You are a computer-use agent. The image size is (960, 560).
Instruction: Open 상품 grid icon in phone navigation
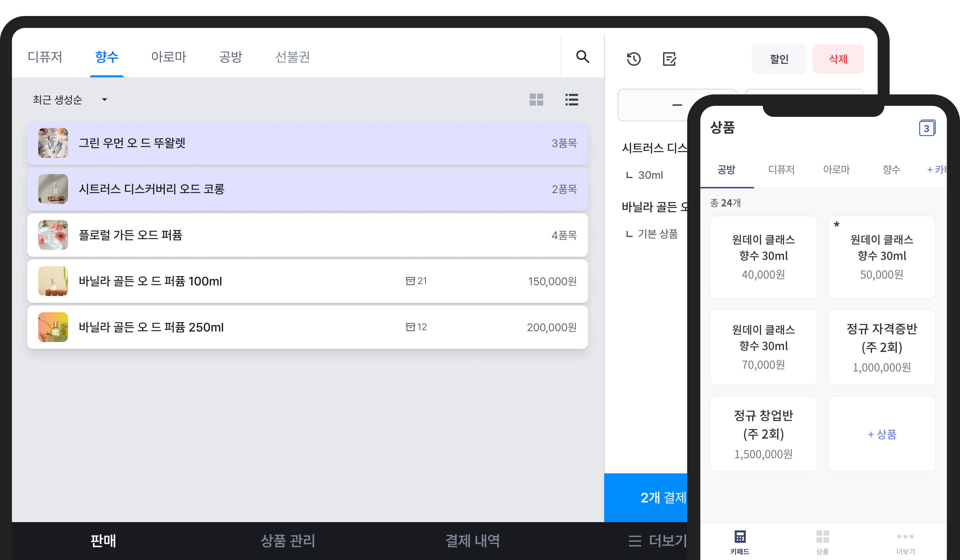pyautogui.click(x=822, y=537)
